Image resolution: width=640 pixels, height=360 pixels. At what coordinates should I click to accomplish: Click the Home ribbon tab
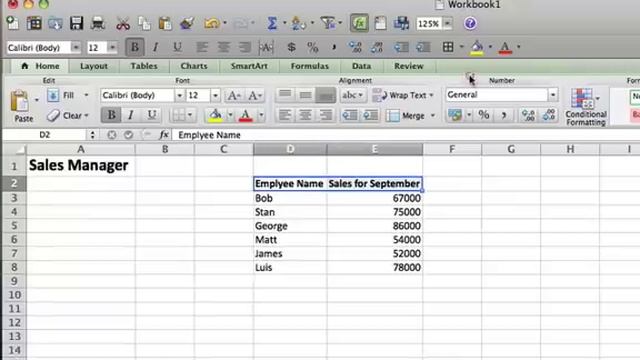[40, 66]
